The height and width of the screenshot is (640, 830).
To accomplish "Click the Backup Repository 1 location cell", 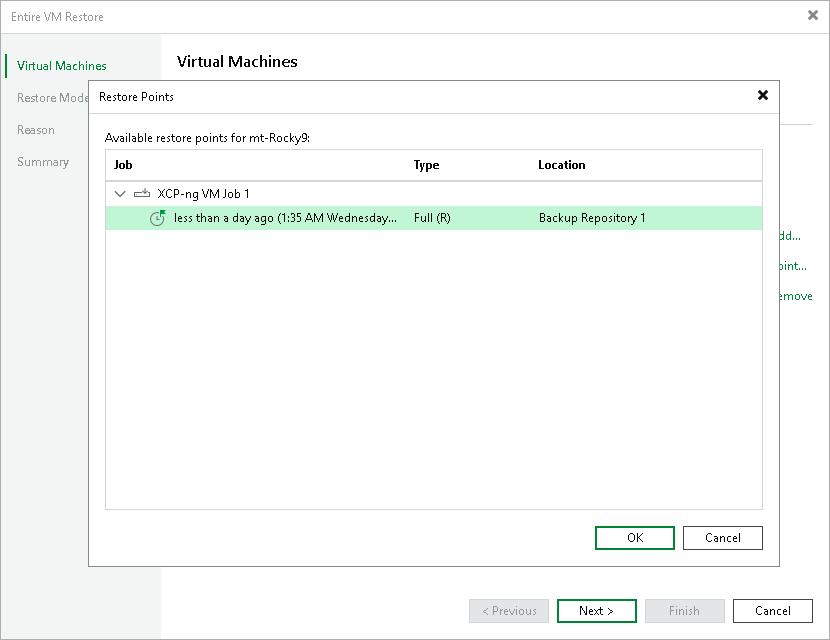I will tap(592, 218).
